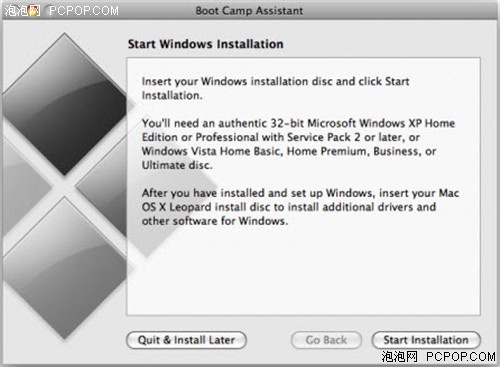Viewport: 500px width, 367px height.
Task: Click the Boot Camp Assistant window title
Action: coord(249,11)
